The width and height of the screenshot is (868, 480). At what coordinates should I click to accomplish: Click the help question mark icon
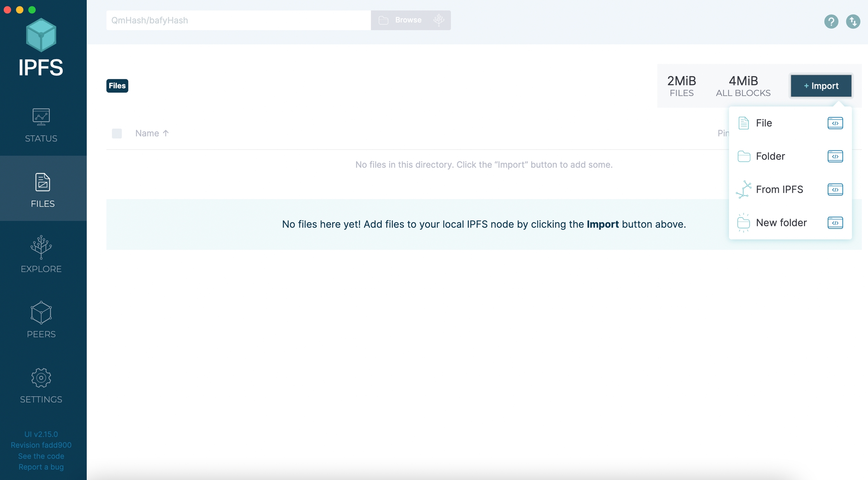coord(831,21)
